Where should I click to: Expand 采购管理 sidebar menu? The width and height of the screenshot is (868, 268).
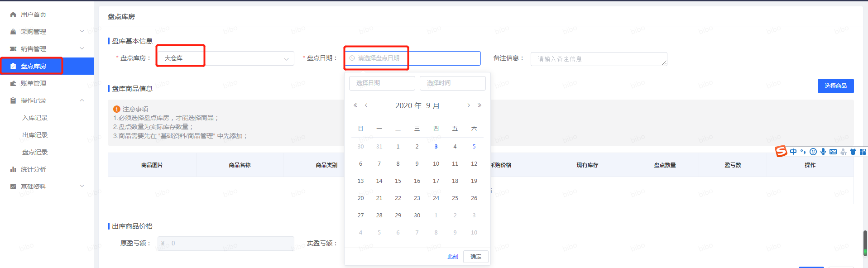point(47,32)
